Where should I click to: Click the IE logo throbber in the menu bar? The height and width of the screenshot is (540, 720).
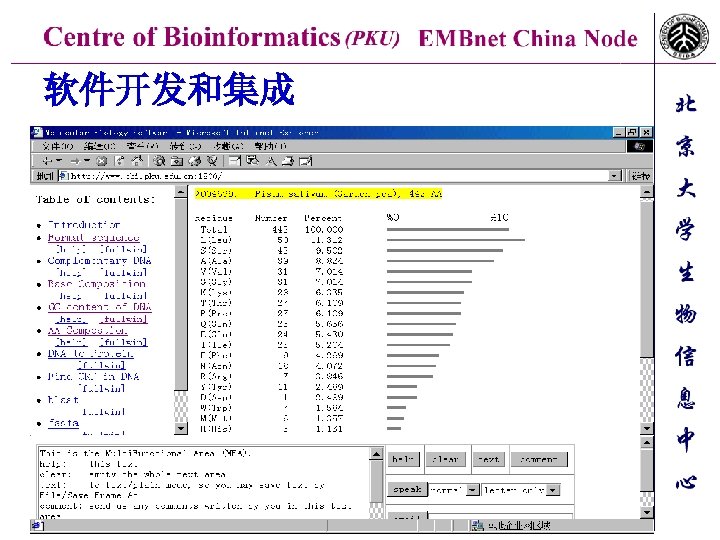[x=639, y=146]
